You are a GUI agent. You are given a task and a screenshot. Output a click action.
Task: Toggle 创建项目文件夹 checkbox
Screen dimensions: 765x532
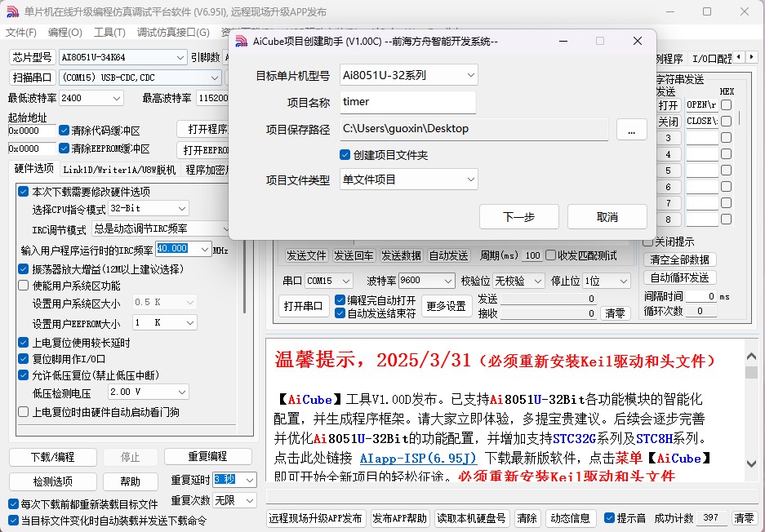point(345,155)
